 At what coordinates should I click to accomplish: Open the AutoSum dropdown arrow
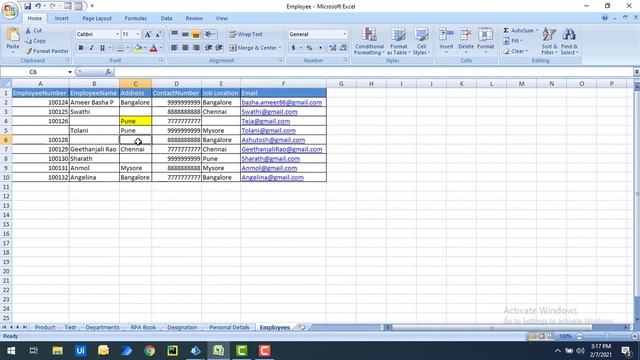(537, 31)
